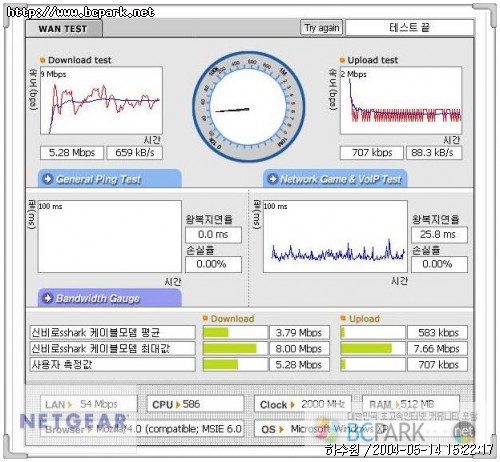
Task: Click the CPU 586 info field
Action: (195, 404)
